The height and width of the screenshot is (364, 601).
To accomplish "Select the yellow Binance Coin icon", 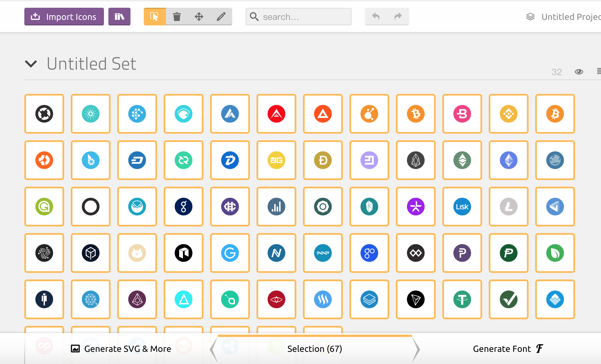I will click(509, 114).
